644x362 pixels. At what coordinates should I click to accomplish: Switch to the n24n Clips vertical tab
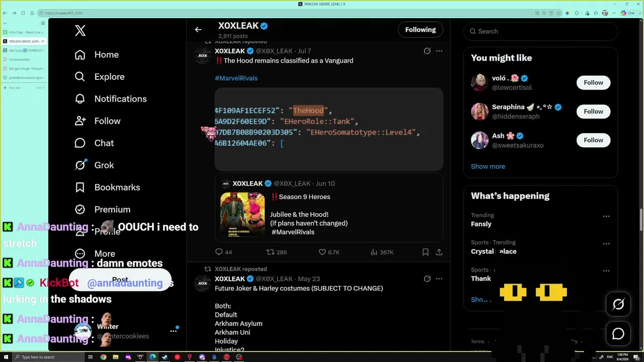pyautogui.click(x=24, y=32)
